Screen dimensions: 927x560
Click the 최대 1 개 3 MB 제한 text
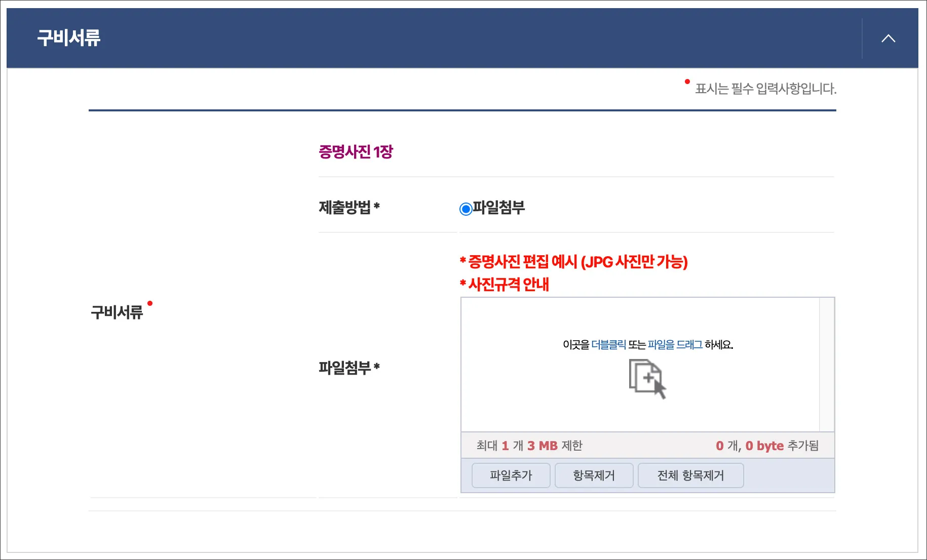(528, 446)
